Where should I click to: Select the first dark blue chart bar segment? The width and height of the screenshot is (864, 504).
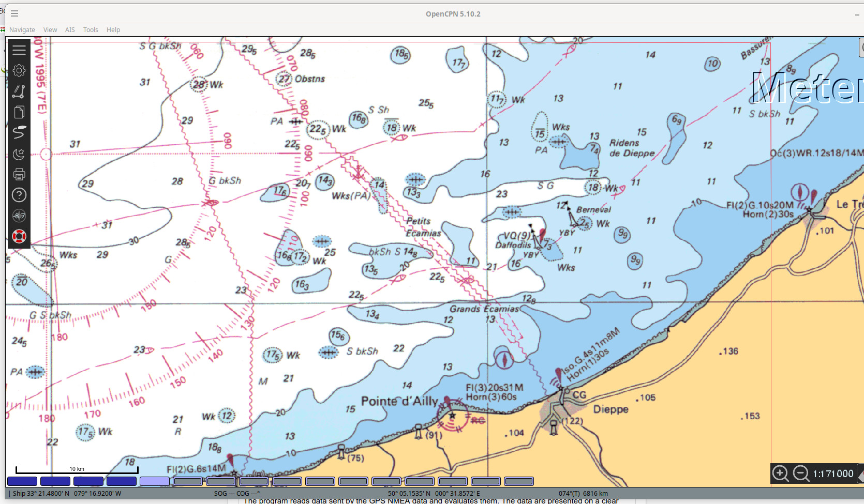click(x=22, y=481)
